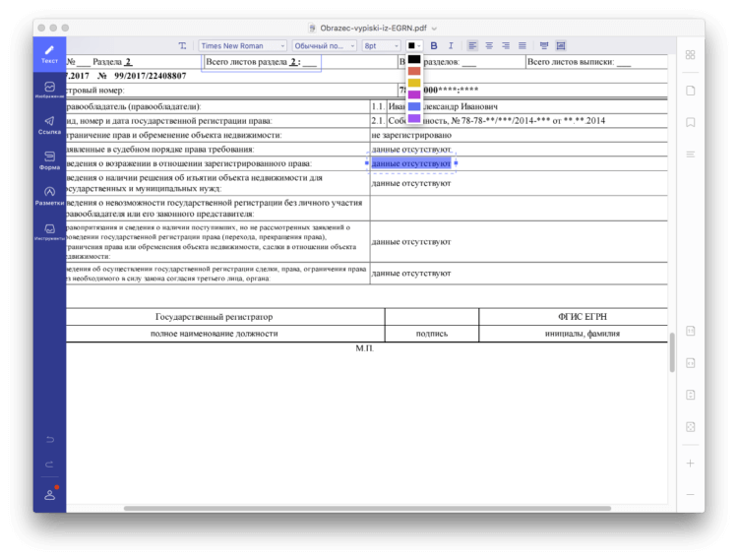738x560 pixels.
Task: Click 'не зарегистрировано' cell text
Action: [411, 135]
